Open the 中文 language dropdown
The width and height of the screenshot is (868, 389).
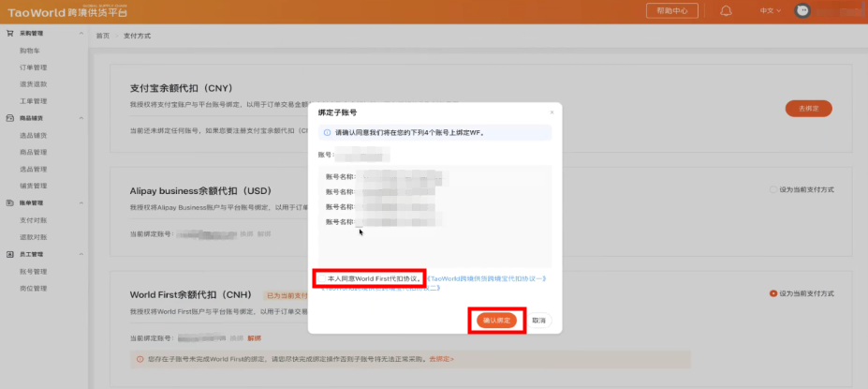click(x=770, y=10)
